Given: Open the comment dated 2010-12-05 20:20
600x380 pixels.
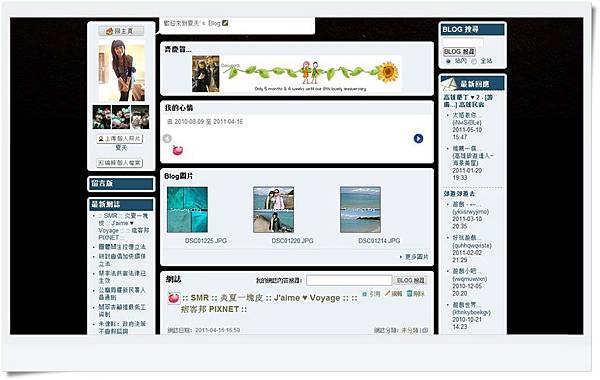Looking at the screenshot, I should point(470,282).
